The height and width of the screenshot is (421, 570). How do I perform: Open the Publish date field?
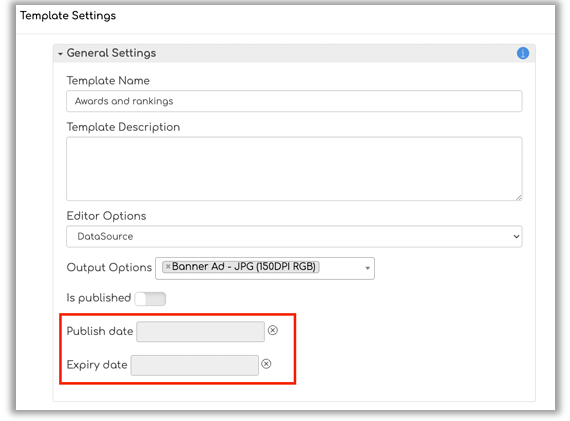[200, 331]
